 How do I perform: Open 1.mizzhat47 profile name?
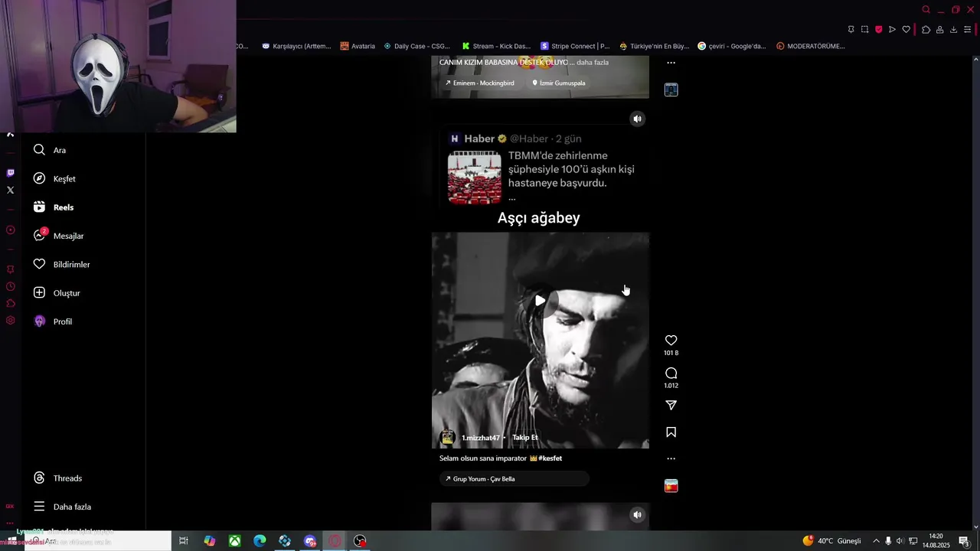[x=480, y=438]
